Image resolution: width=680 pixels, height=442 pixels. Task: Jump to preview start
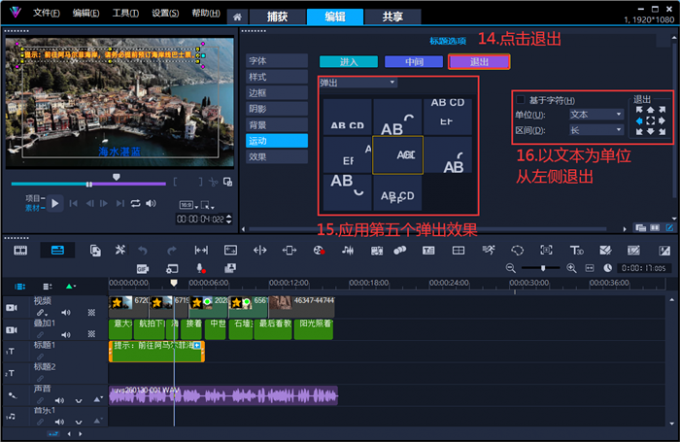(x=73, y=203)
